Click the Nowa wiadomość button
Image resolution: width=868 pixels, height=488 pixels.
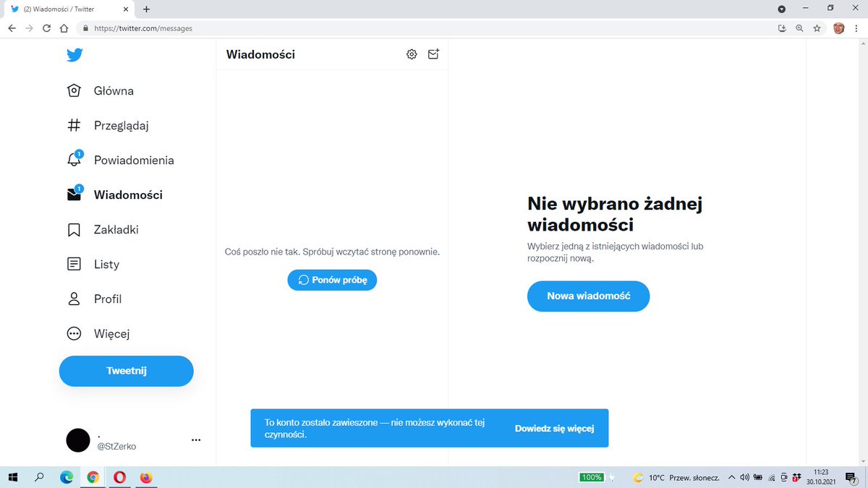tap(588, 296)
